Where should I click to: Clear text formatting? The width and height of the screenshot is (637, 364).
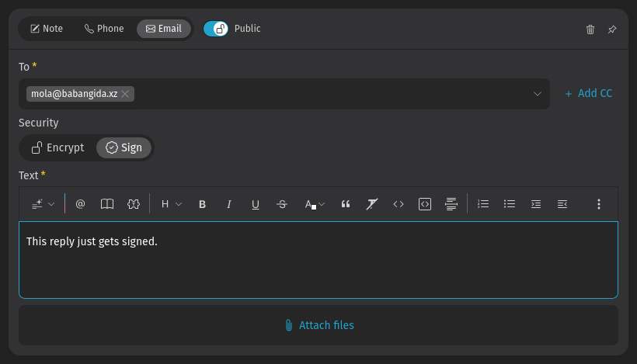(372, 204)
